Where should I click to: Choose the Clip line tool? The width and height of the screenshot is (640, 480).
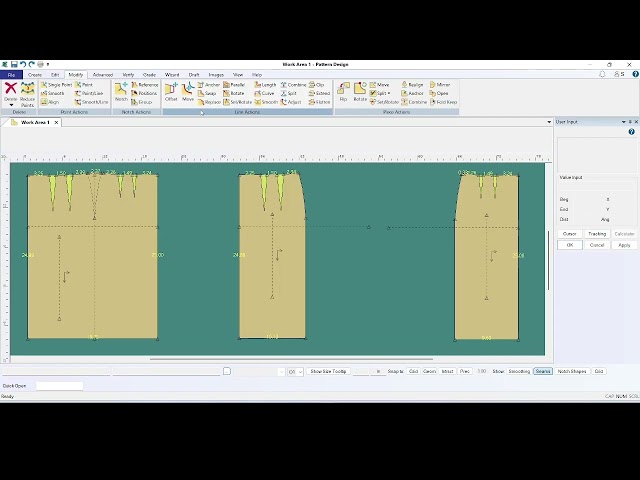(x=317, y=85)
